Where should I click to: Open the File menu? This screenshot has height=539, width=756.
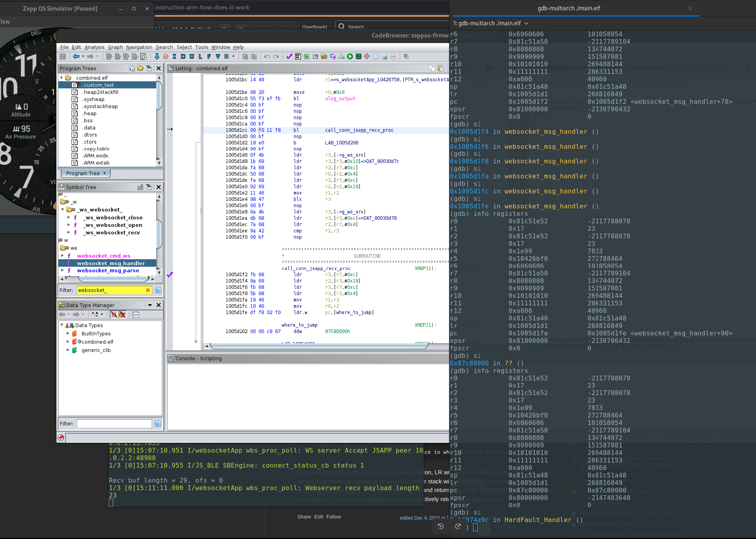pos(64,47)
